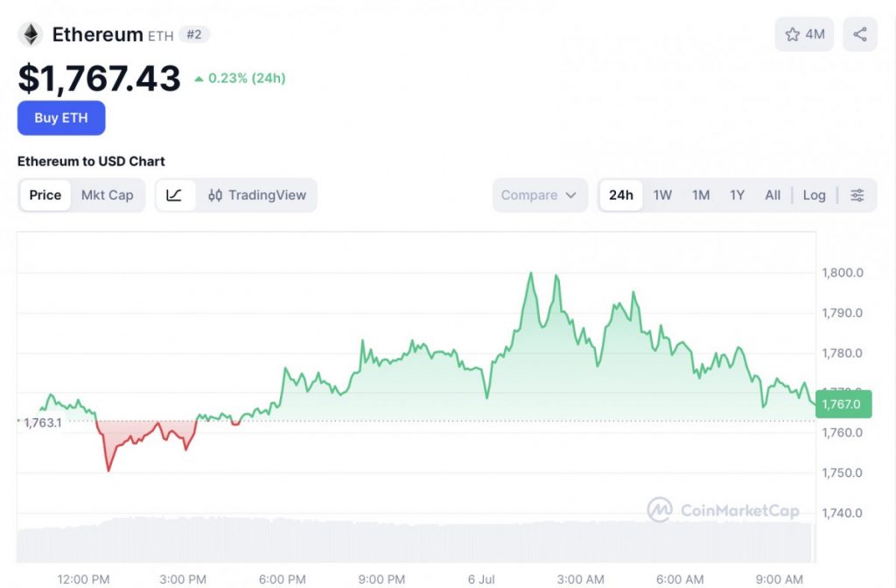The image size is (896, 588).
Task: Click the 1,750.0 axis label
Action: pos(842,472)
